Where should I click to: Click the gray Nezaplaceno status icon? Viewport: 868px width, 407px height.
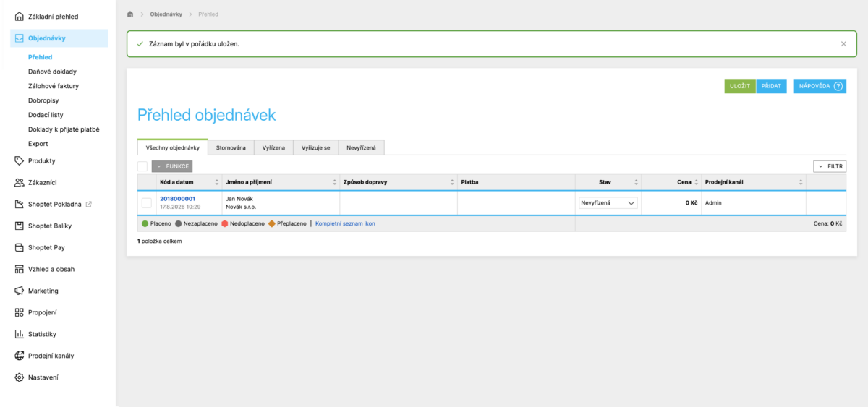point(178,224)
